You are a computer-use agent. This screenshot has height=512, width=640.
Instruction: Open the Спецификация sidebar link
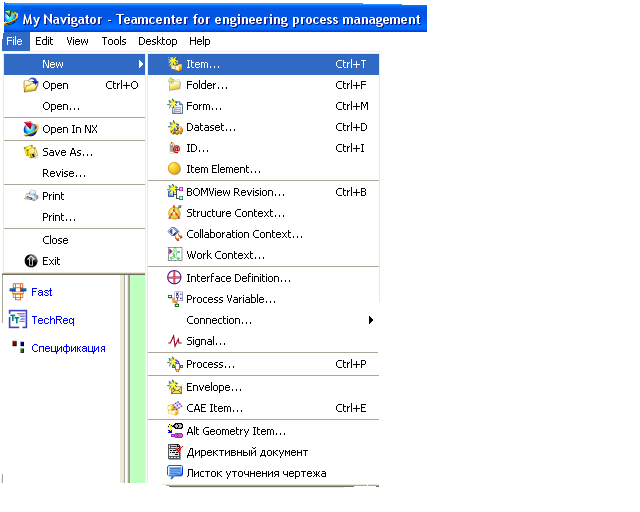coord(68,348)
